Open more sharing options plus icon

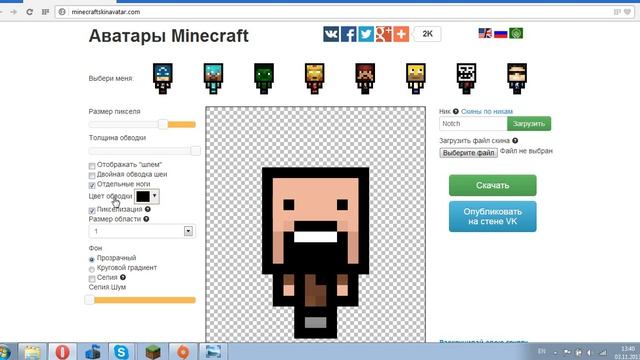pyautogui.click(x=401, y=34)
